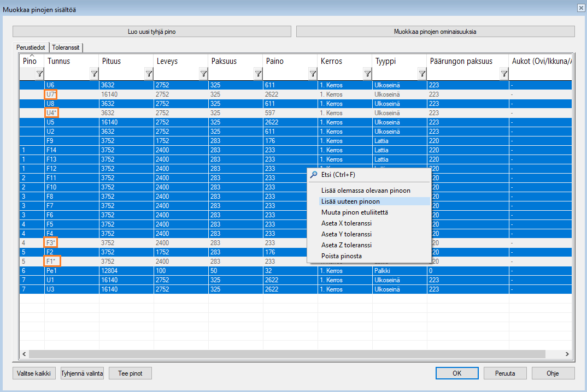Click the filter icon in Tunnus column
The height and width of the screenshot is (392, 587).
coord(94,74)
